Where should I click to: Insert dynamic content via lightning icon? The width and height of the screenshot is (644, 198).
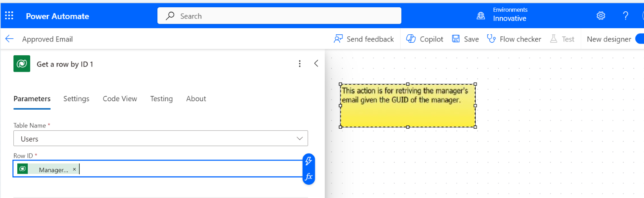tap(308, 161)
